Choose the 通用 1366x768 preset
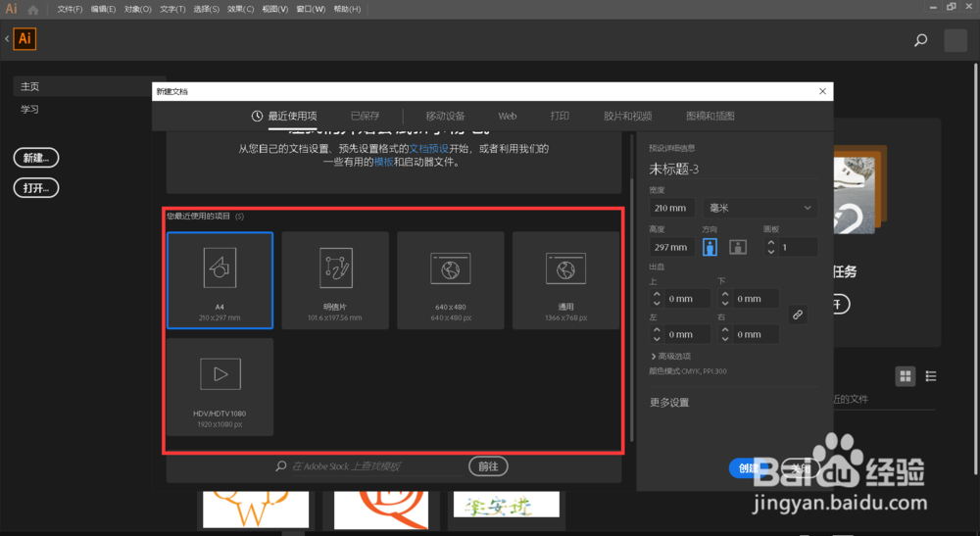 pyautogui.click(x=565, y=280)
